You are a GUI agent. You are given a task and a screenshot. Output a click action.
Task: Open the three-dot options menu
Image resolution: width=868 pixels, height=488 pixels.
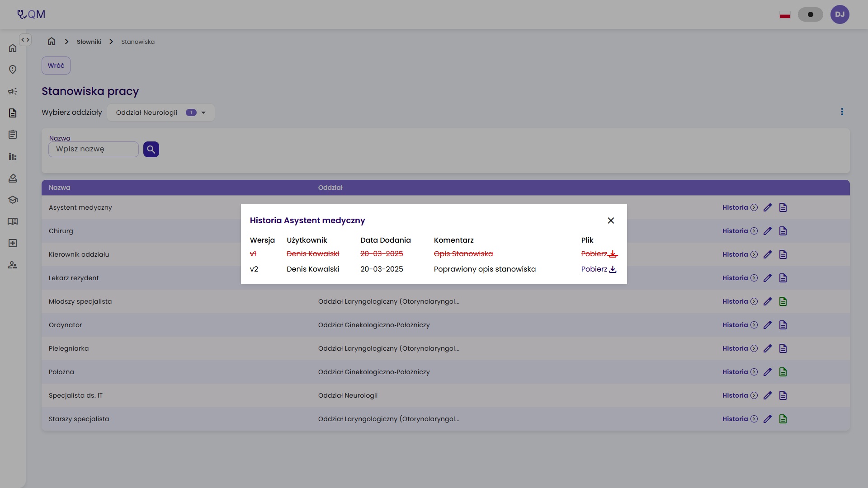pos(842,112)
